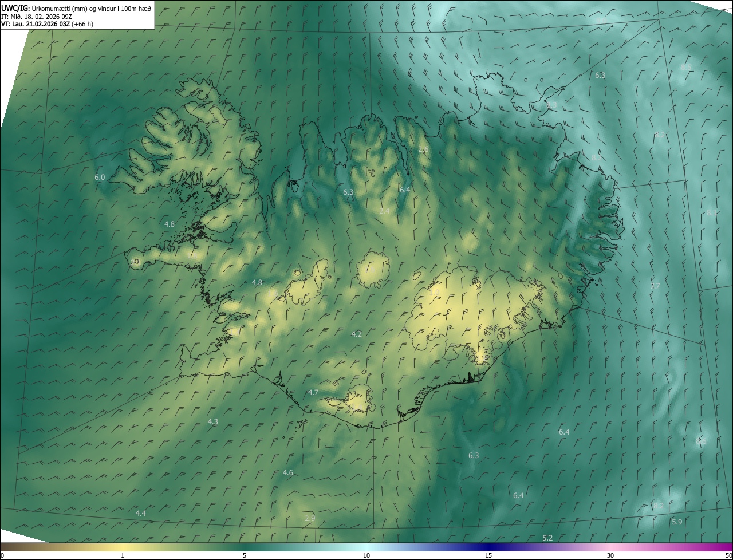Click the '5.2' value label above the color scale
Image resolution: width=733 pixels, height=560 pixels.
click(x=547, y=538)
